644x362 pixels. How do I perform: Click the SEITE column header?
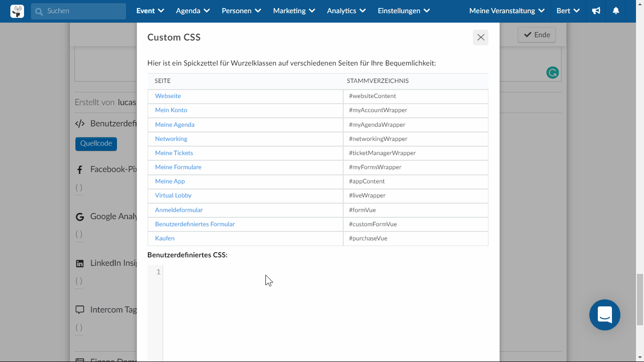[163, 81]
